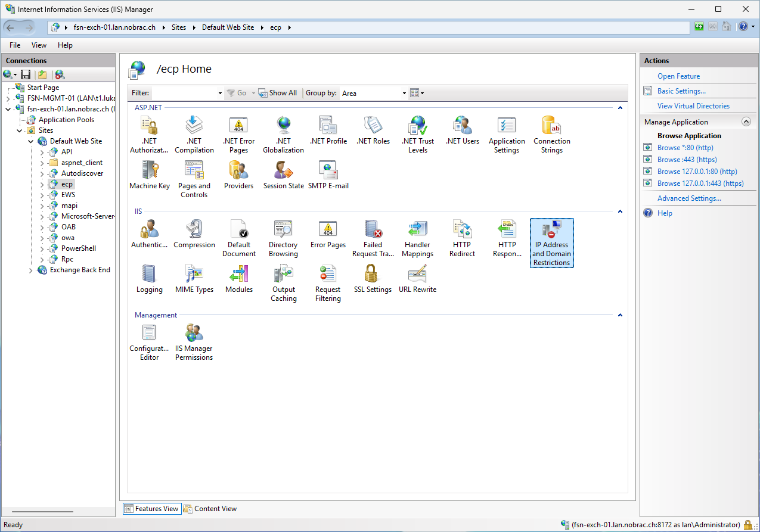
Task: Switch to Content View tab
Action: click(210, 509)
